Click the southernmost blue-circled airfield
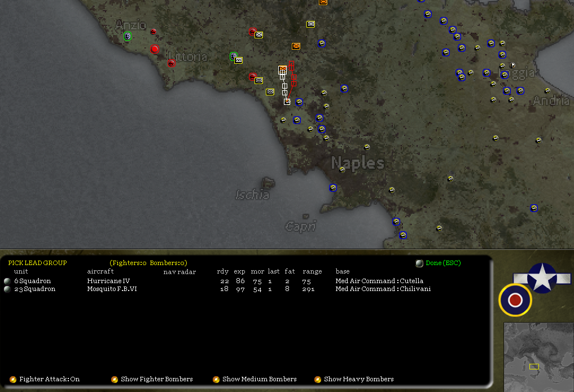This screenshot has height=392, width=574. tap(403, 235)
